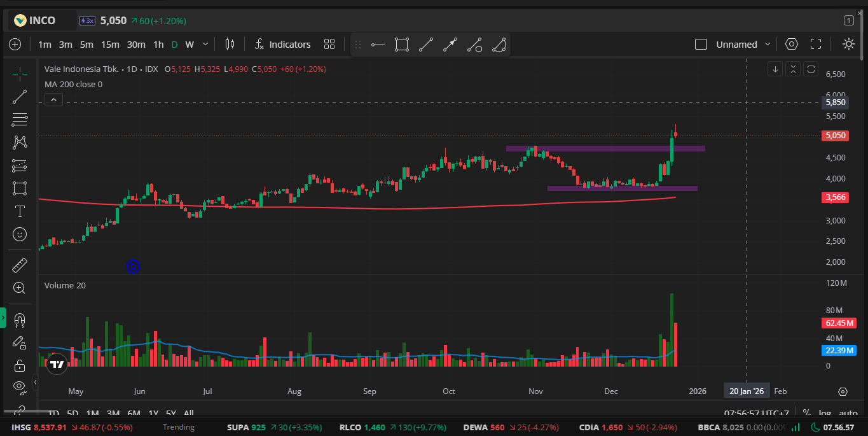Open chart settings hexagon icon
868x436 pixels.
coord(791,45)
